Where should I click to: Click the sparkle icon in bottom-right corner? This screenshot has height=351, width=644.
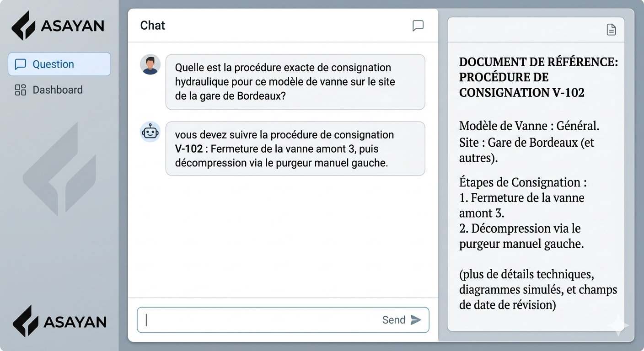coord(618,325)
